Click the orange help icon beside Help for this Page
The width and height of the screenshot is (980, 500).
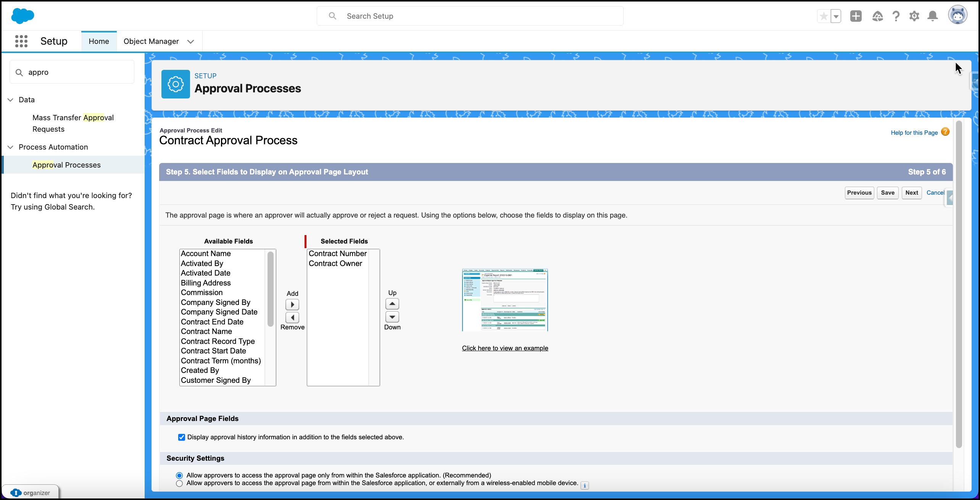pyautogui.click(x=945, y=132)
